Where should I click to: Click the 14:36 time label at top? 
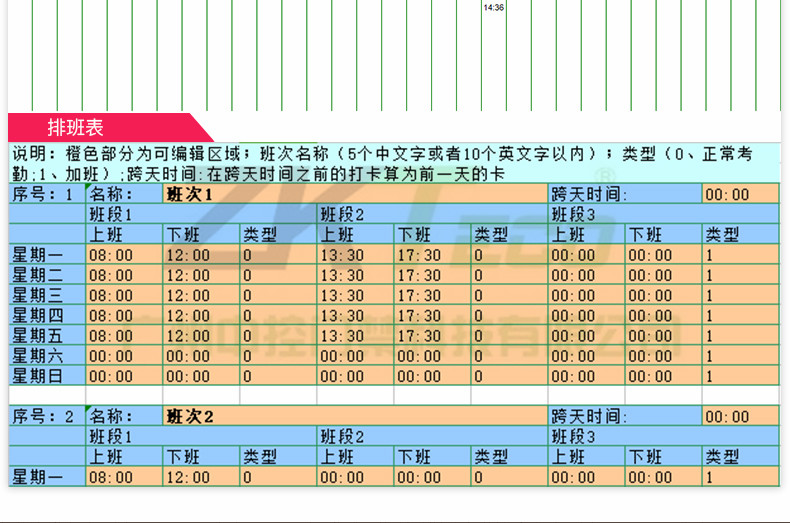tap(493, 7)
